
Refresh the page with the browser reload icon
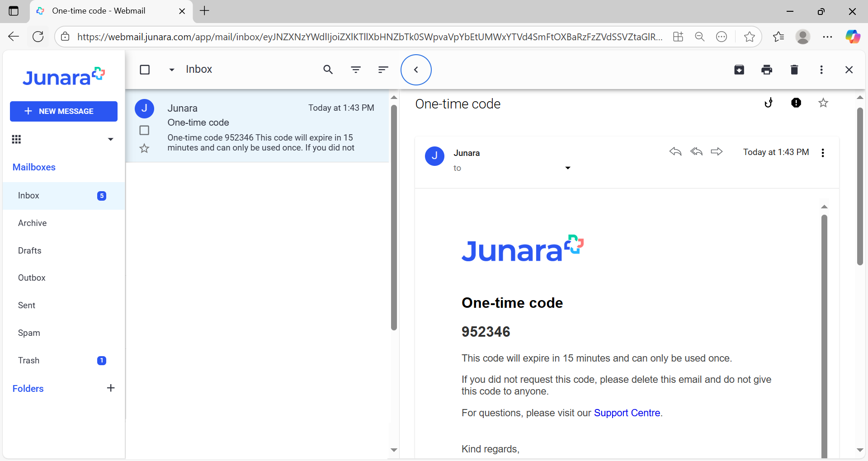pyautogui.click(x=38, y=37)
